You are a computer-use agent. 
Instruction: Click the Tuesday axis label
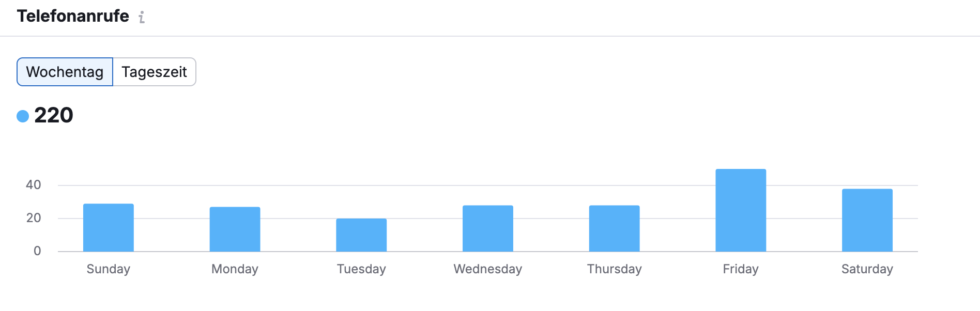coord(361,269)
